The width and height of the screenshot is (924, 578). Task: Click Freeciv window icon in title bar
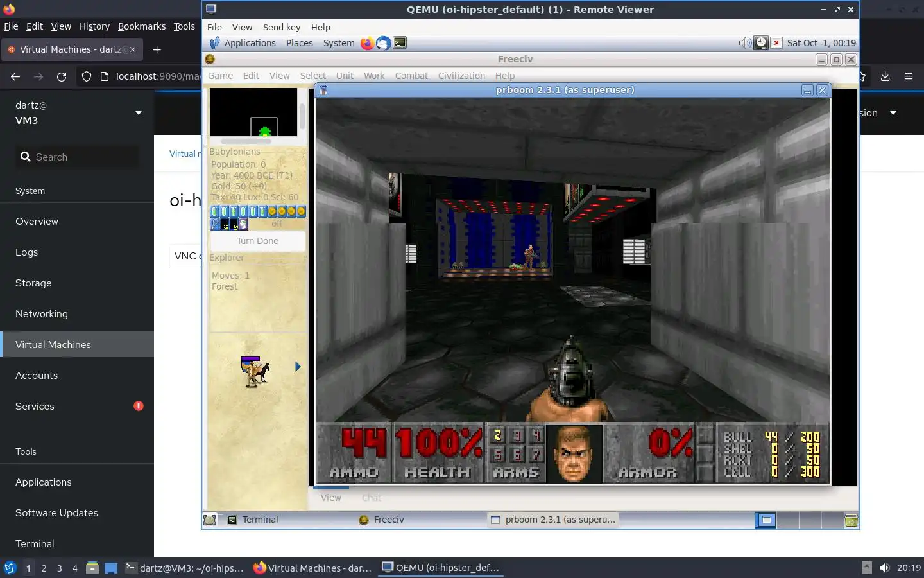click(x=210, y=59)
